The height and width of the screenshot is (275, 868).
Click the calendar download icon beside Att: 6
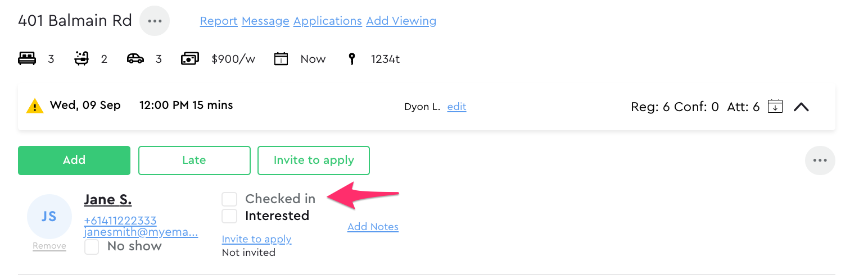pyautogui.click(x=775, y=106)
